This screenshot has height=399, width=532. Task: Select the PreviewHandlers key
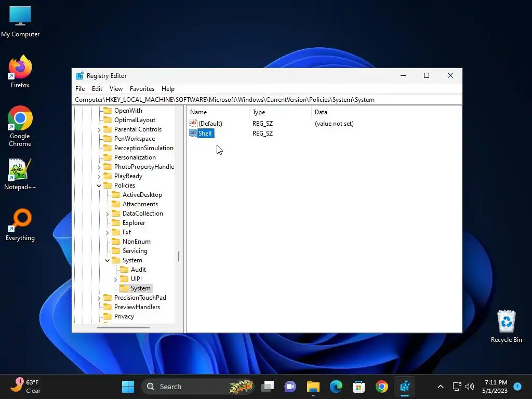[x=137, y=307]
